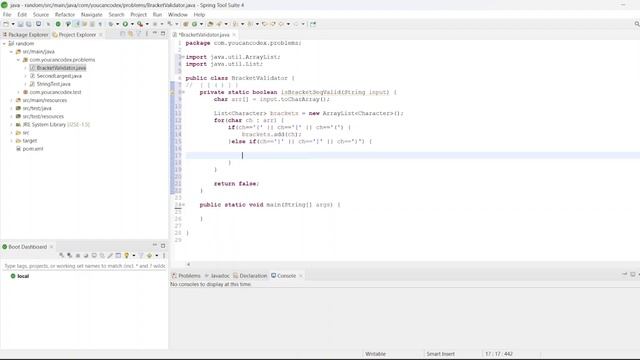This screenshot has width=640, height=360.
Task: Switch to the Declaration tab
Action: [x=250, y=276]
